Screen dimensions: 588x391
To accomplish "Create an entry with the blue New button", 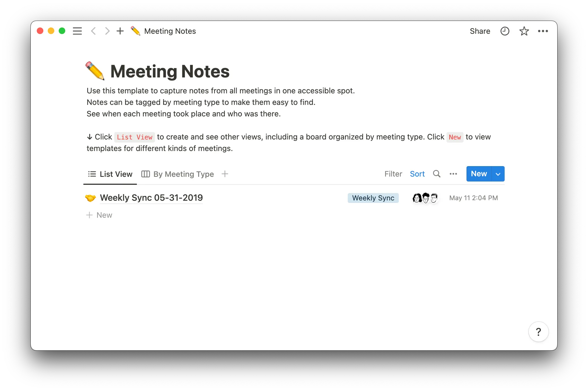I will coord(479,174).
